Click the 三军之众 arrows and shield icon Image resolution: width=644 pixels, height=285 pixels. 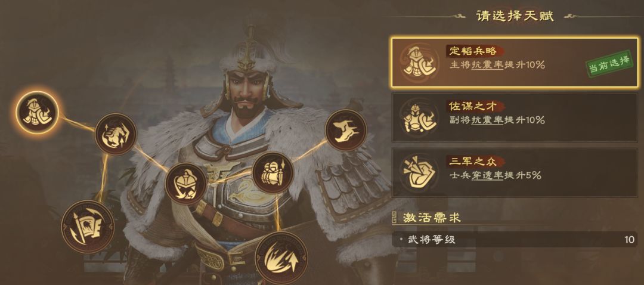point(419,172)
